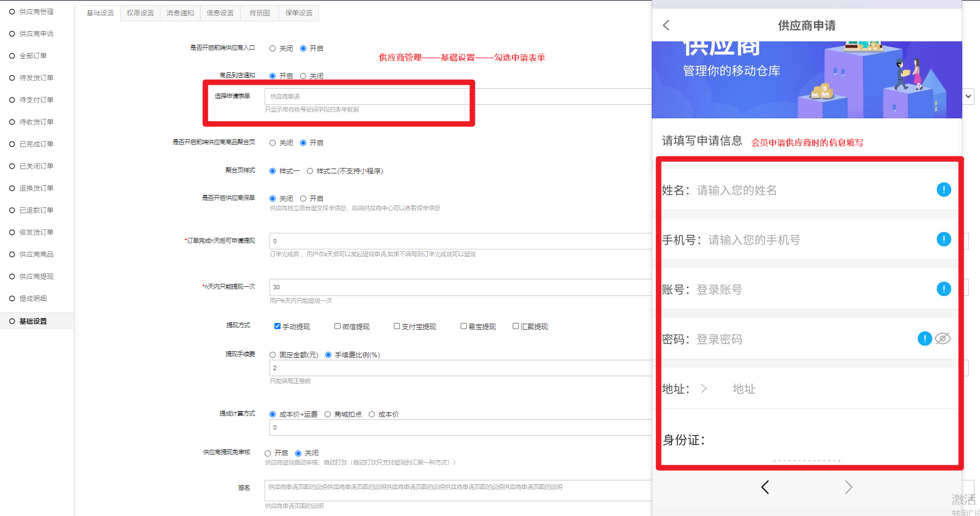Switch to the 权限设置 tab
Screen dimensions: 980x516
tap(140, 13)
